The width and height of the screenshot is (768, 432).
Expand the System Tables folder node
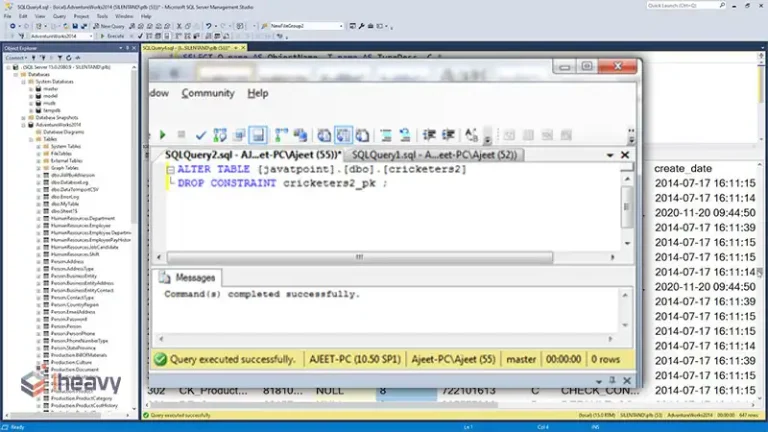(x=38, y=146)
